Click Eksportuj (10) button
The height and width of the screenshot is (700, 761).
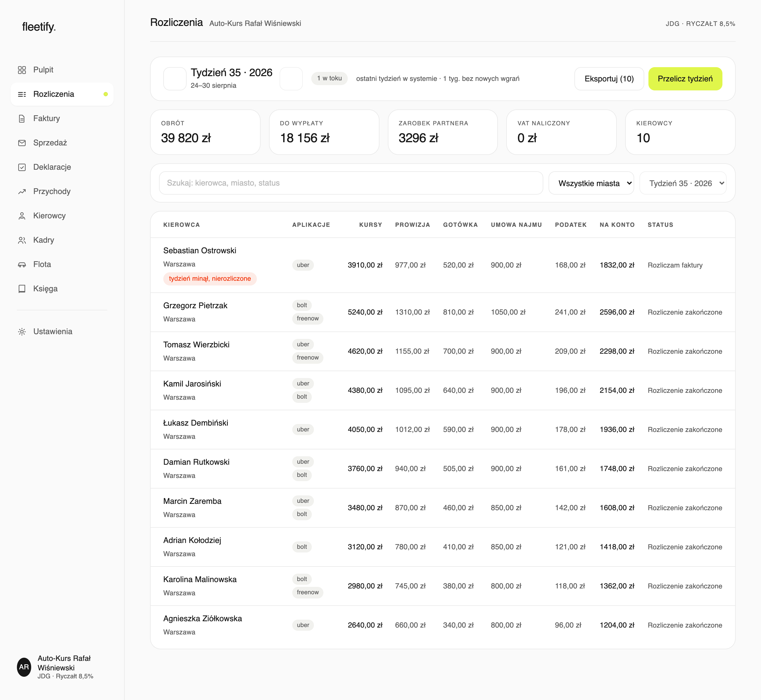pos(609,79)
